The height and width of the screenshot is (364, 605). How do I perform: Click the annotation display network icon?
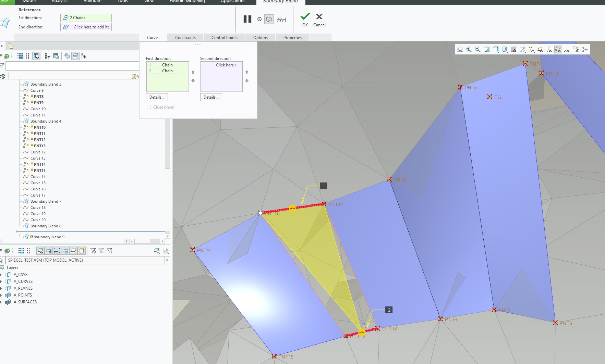pyautogui.click(x=585, y=50)
